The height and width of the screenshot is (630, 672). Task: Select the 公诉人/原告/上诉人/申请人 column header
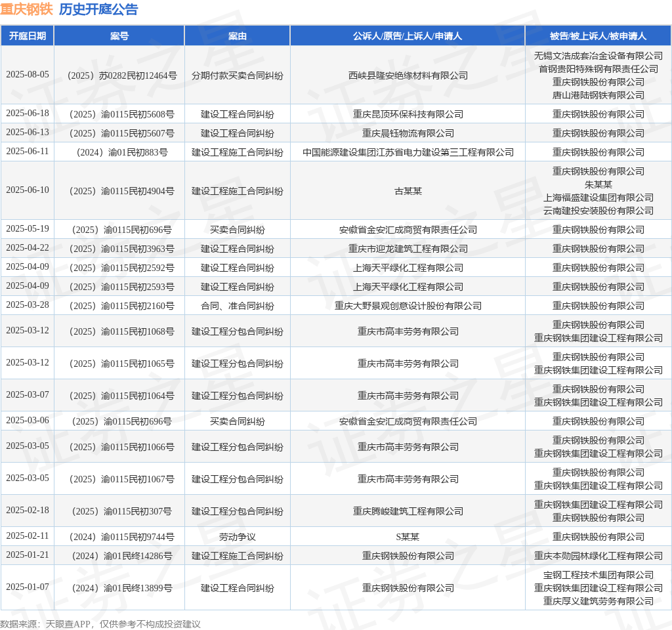(408, 36)
